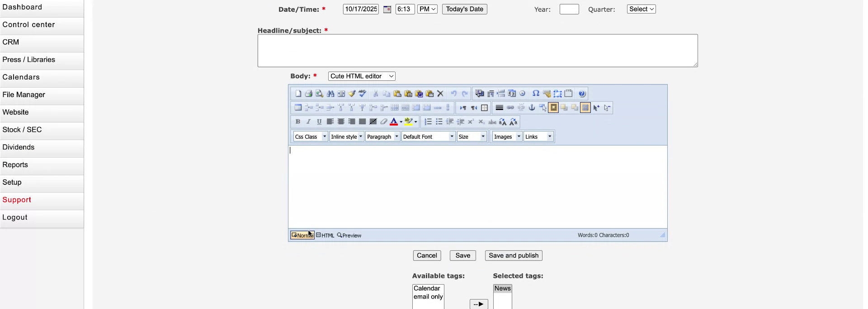The image size is (868, 309).
Task: Click the Redo arrow icon
Action: pos(465,94)
